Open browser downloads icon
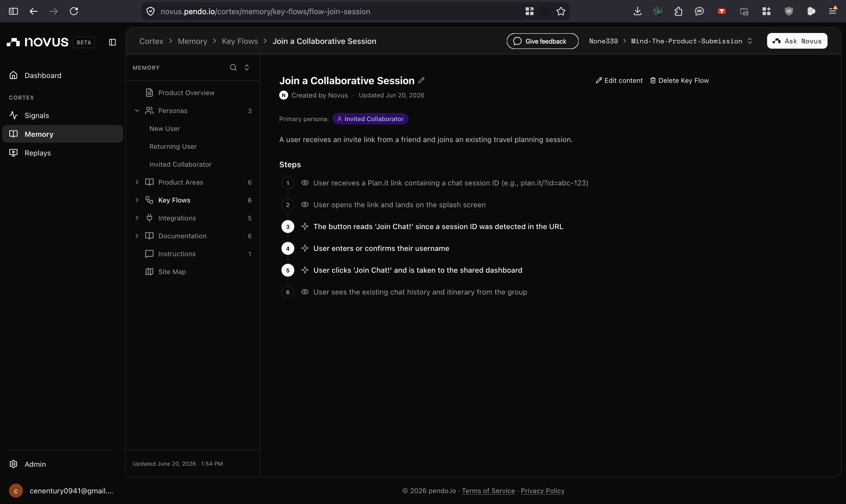 coord(638,11)
